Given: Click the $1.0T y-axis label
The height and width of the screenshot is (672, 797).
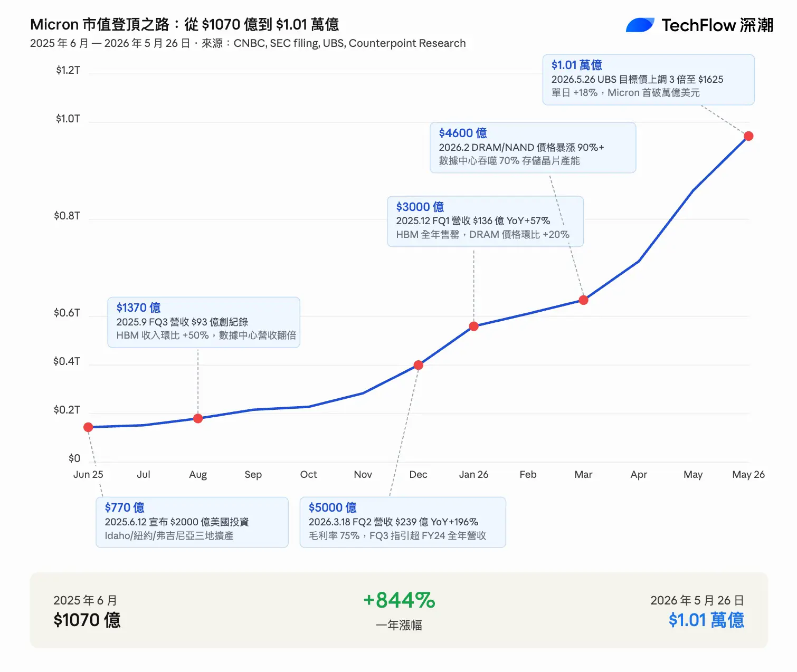Looking at the screenshot, I should coord(68,119).
